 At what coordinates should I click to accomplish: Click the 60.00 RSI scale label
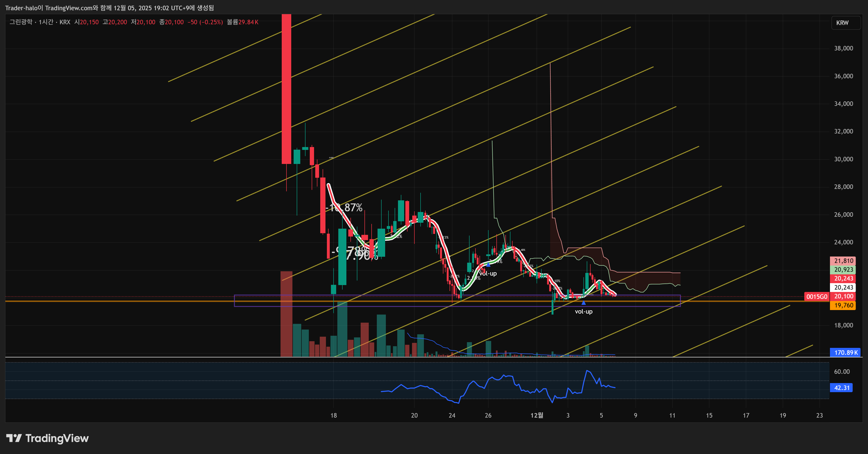tap(842, 372)
